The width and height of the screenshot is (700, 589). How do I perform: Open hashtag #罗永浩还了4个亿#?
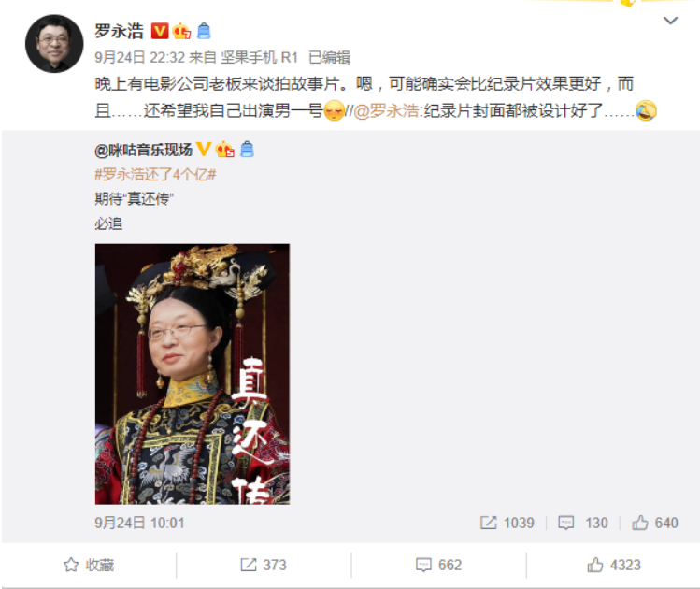pyautogui.click(x=155, y=174)
